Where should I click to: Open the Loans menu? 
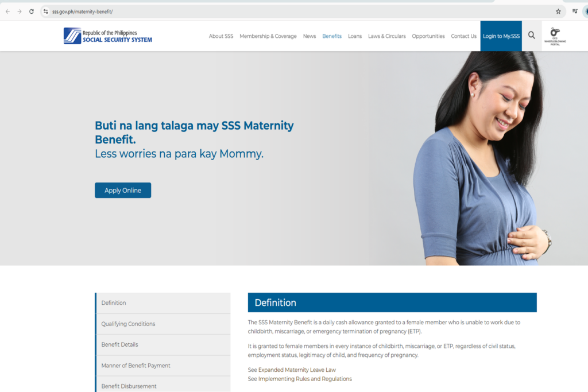click(x=355, y=36)
